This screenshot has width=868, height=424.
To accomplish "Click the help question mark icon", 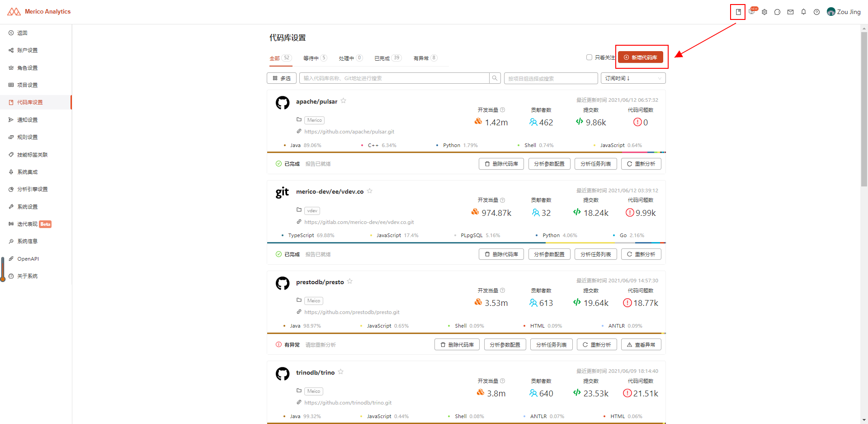I will click(x=816, y=12).
